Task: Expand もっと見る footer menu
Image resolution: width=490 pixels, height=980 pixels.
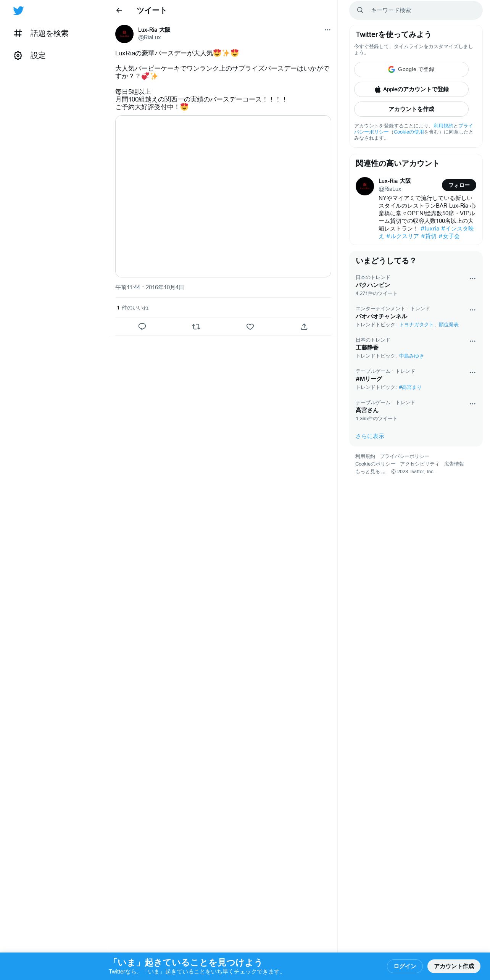Action: click(371, 472)
